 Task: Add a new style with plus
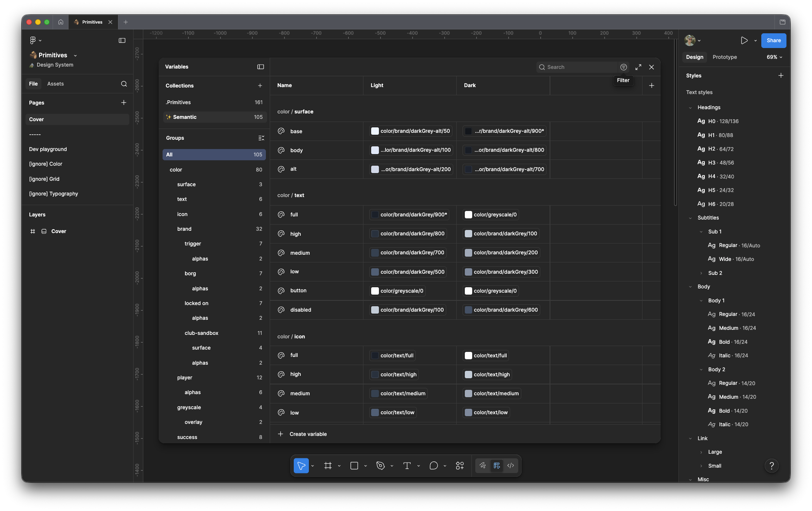[781, 75]
